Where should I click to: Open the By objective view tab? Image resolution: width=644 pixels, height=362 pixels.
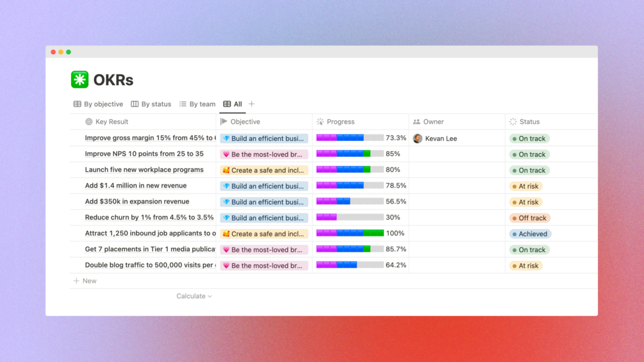98,104
